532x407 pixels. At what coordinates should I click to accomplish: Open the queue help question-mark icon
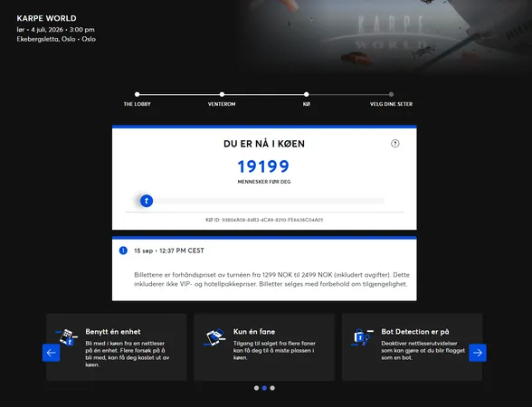tap(394, 144)
